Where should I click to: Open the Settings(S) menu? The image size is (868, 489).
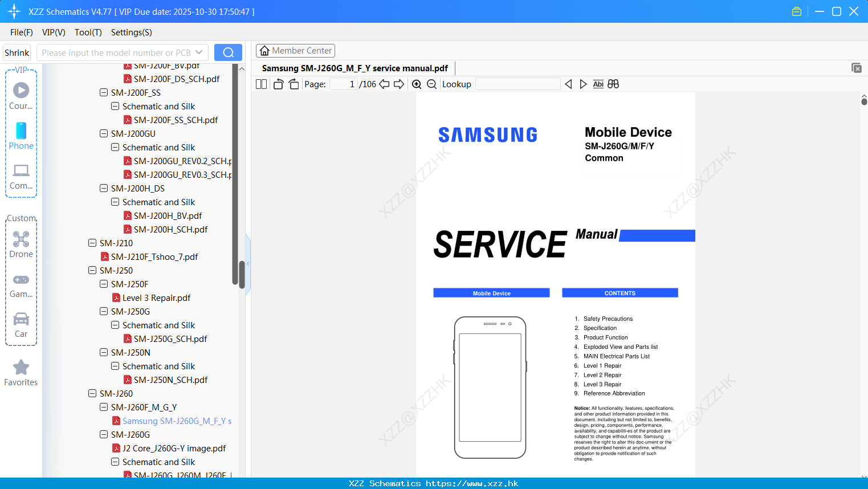(x=132, y=32)
